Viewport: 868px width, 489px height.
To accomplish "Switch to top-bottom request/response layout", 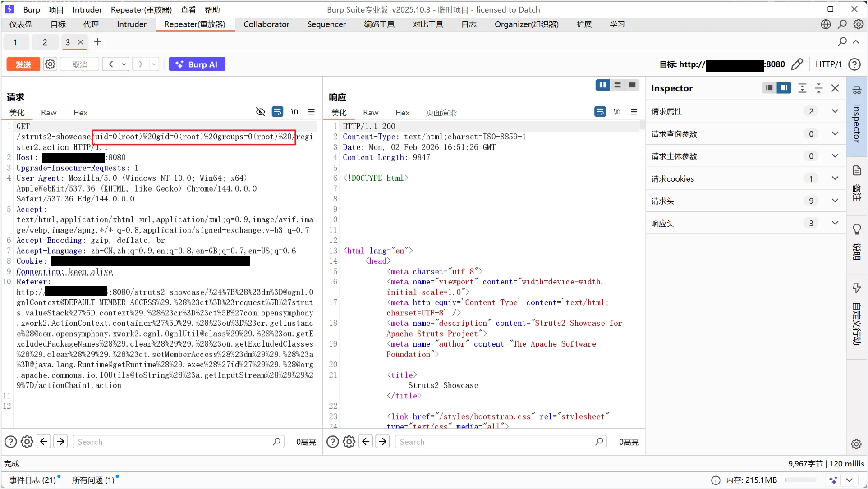I will pyautogui.click(x=618, y=85).
